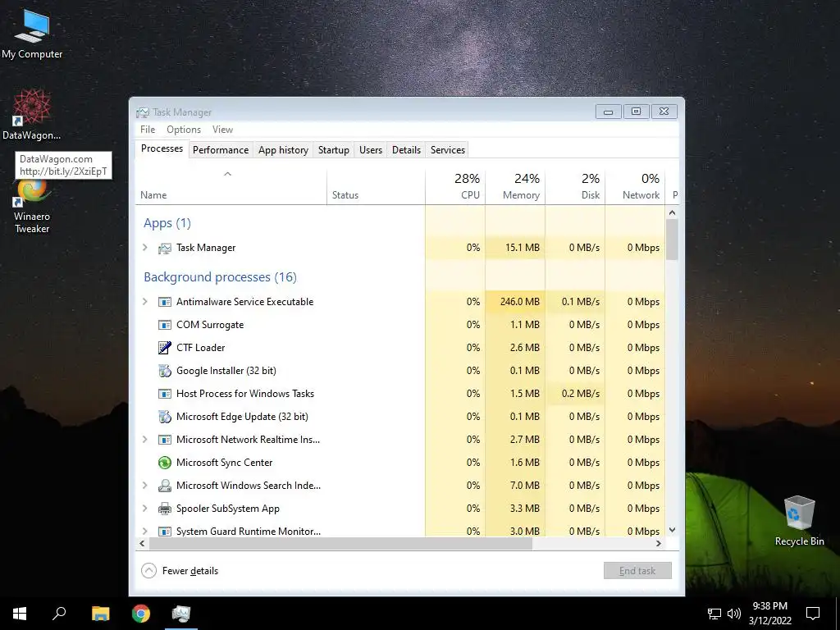Click the 246.0 MB memory cell

515,302
